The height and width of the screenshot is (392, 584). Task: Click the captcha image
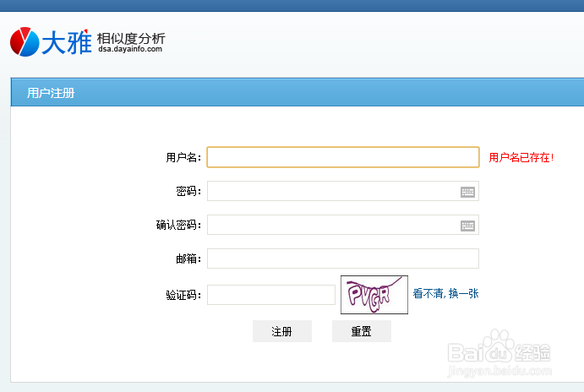tap(374, 295)
